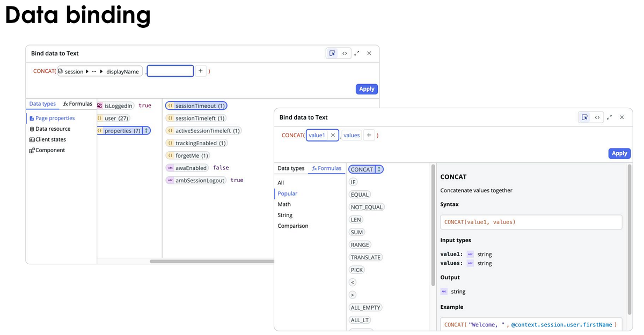Expand the dialog containing the value1 chip
This screenshot has width=644, height=335.
pyautogui.click(x=610, y=117)
